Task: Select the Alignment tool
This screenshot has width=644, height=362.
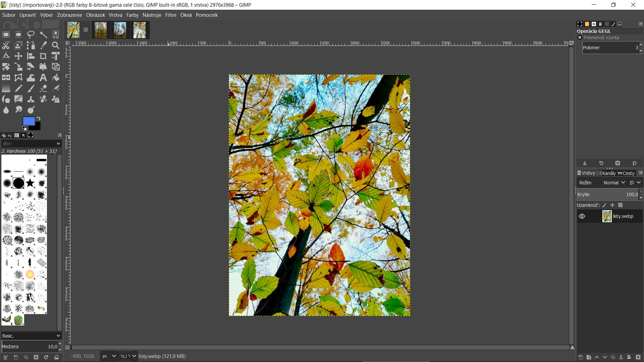Action: pos(31,56)
